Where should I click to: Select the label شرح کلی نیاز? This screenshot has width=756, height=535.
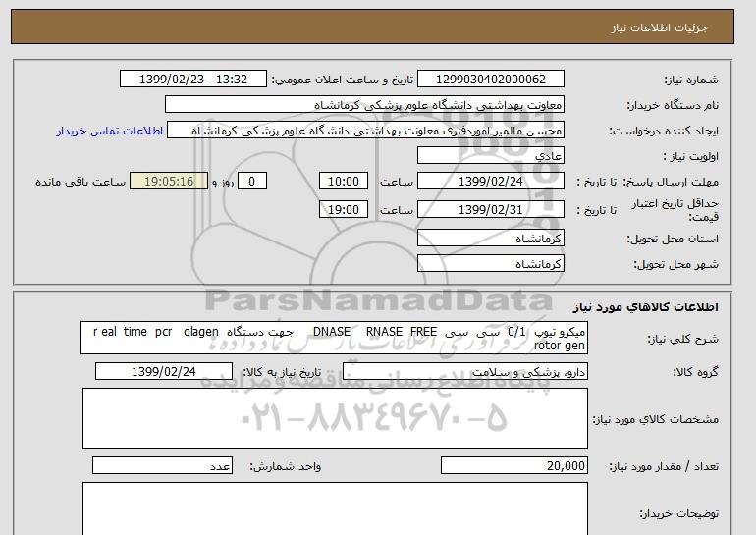(x=682, y=339)
